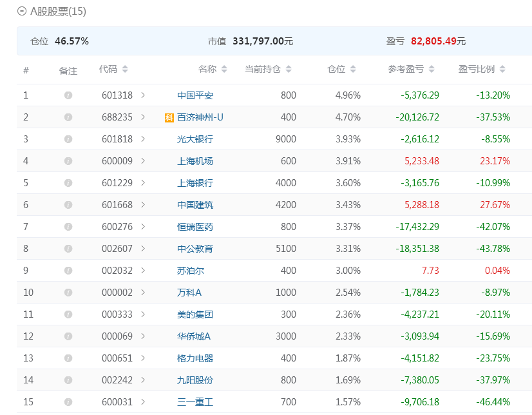Image resolution: width=532 pixels, height=415 pixels.
Task: Sort the table by 代码 column
Action: tap(113, 70)
